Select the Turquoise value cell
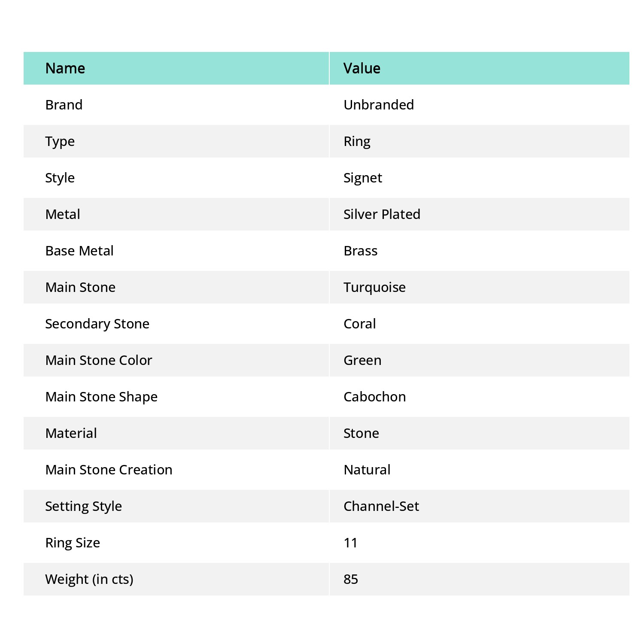The width and height of the screenshot is (644, 644). click(374, 287)
